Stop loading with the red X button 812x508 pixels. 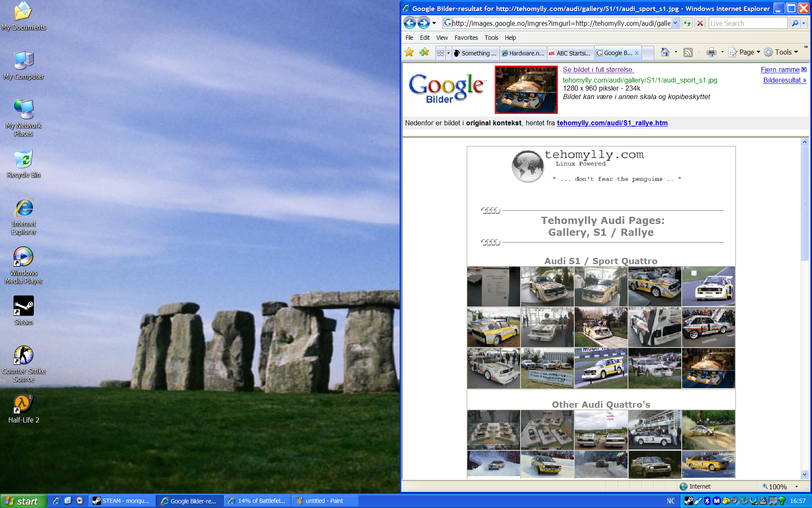[x=700, y=23]
